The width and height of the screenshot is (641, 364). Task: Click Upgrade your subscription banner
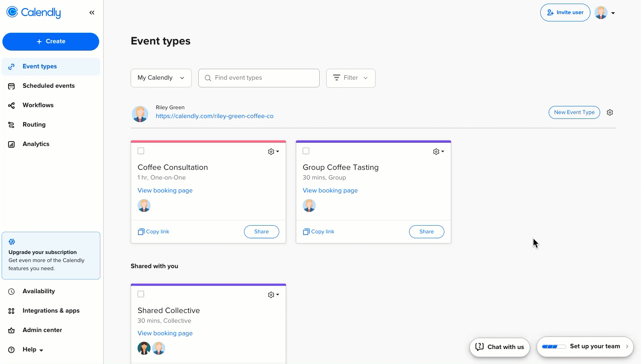(x=51, y=256)
